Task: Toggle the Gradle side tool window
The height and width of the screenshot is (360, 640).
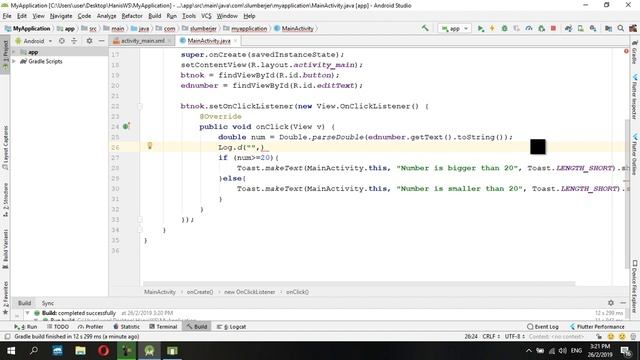Action: point(635,53)
